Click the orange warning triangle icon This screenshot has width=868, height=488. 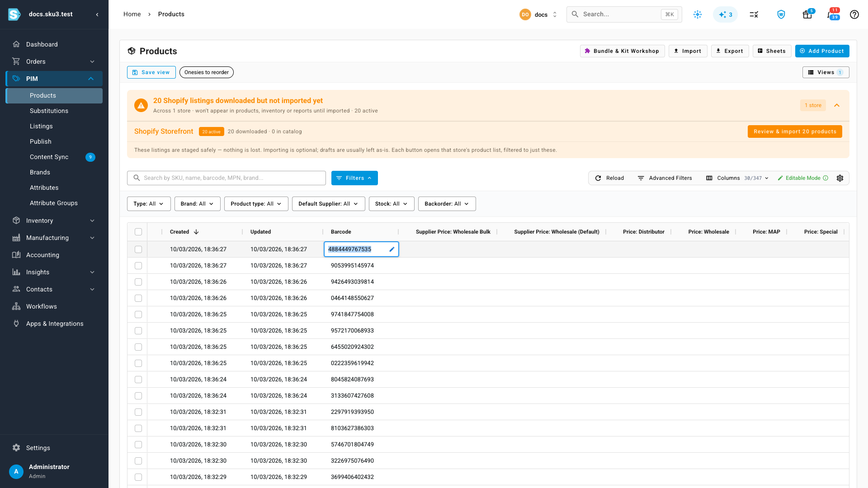pyautogui.click(x=141, y=105)
